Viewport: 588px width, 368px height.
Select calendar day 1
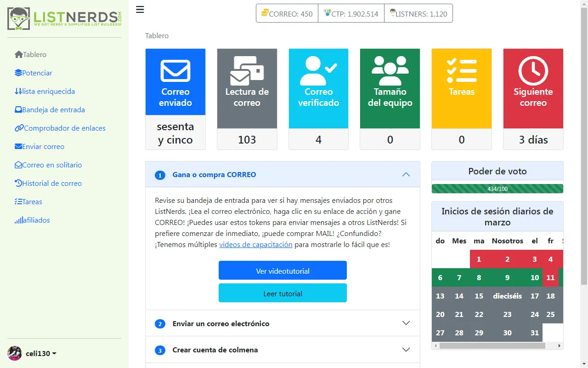[x=479, y=259]
